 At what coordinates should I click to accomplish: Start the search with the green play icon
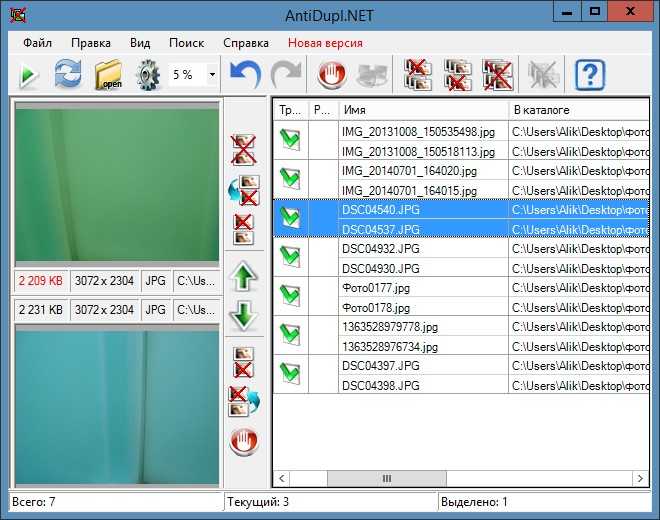(28, 75)
